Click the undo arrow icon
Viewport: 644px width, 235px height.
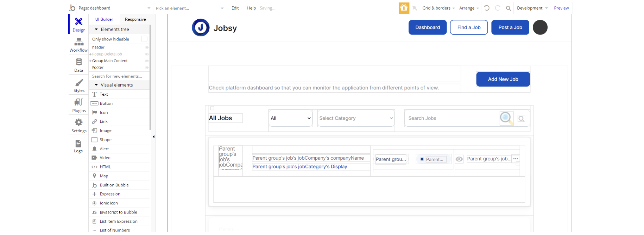pyautogui.click(x=487, y=8)
